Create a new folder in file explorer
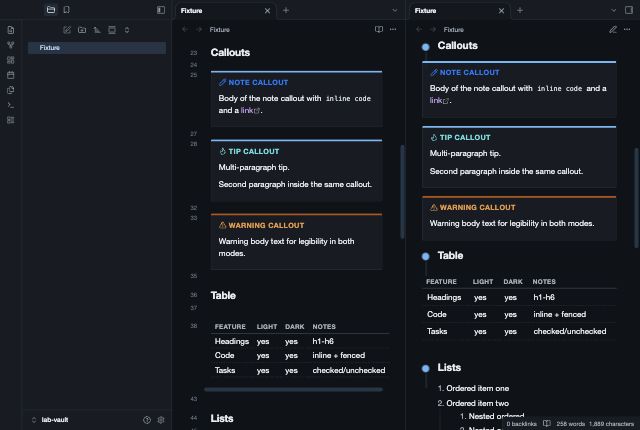Viewport: 640px width, 430px height. coord(82,30)
